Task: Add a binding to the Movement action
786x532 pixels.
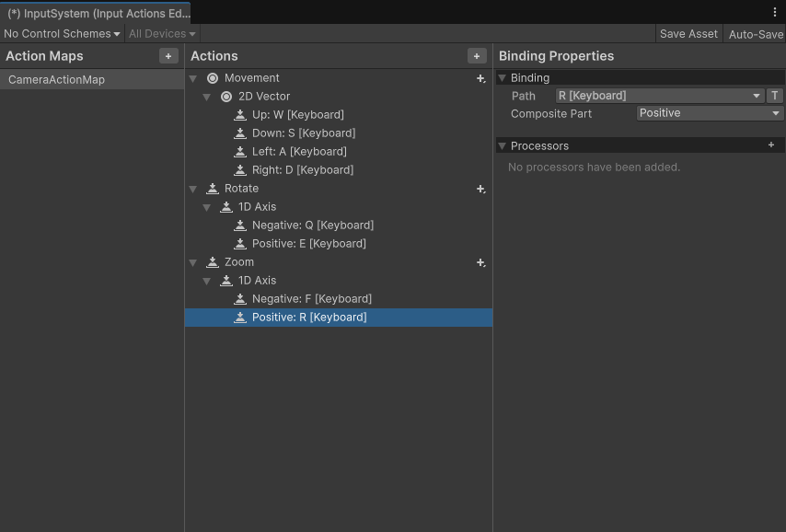Action: (480, 79)
